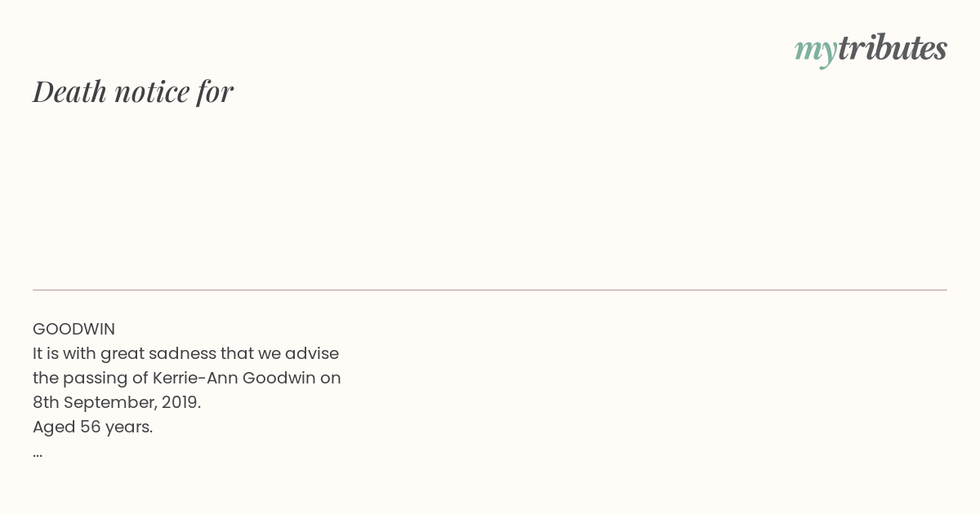Click the date 8th September, 2019
The height and width of the screenshot is (514, 980).
point(116,402)
